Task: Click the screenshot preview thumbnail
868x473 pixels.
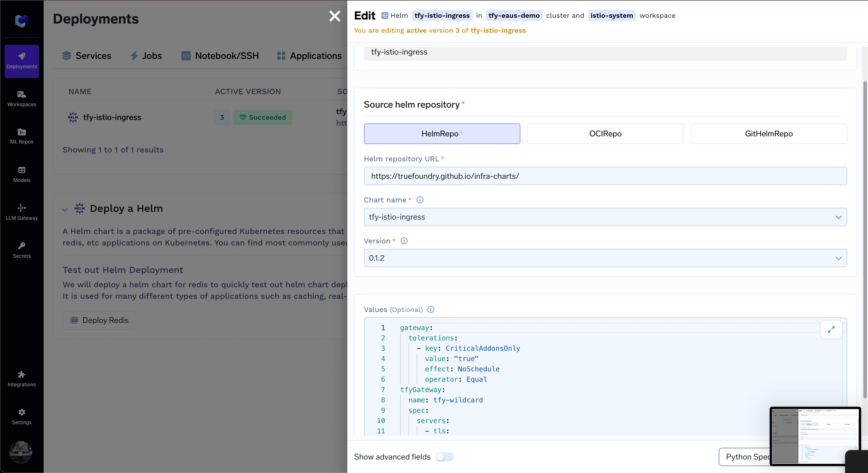Action: point(815,436)
